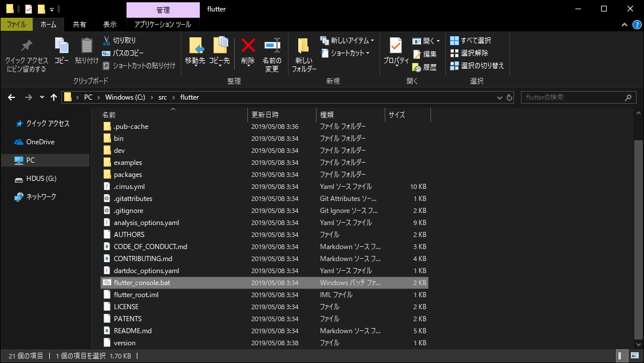Open the Quick Access Toolbar customize dropdown
Screen dimensions: 644x363
[x=52, y=9]
